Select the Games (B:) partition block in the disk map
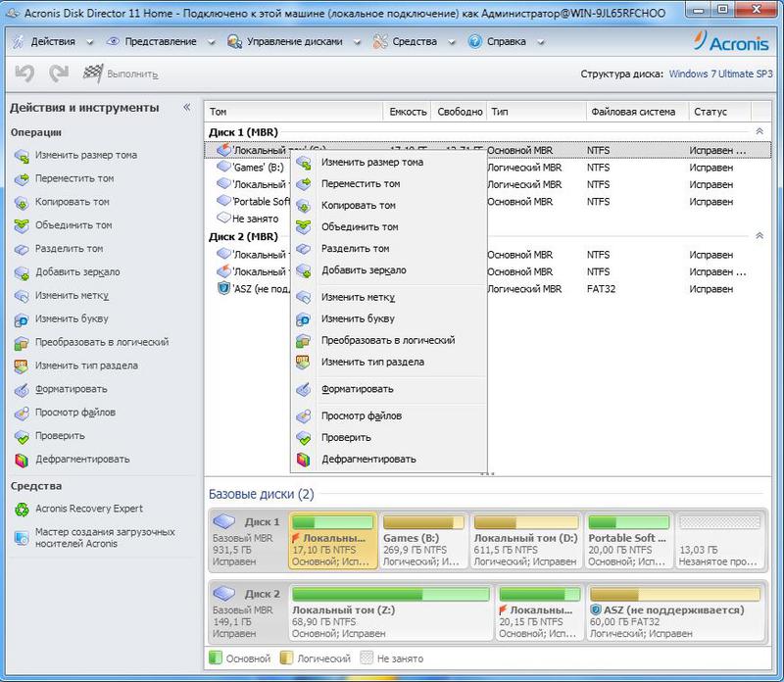The height and width of the screenshot is (682, 784). (423, 541)
